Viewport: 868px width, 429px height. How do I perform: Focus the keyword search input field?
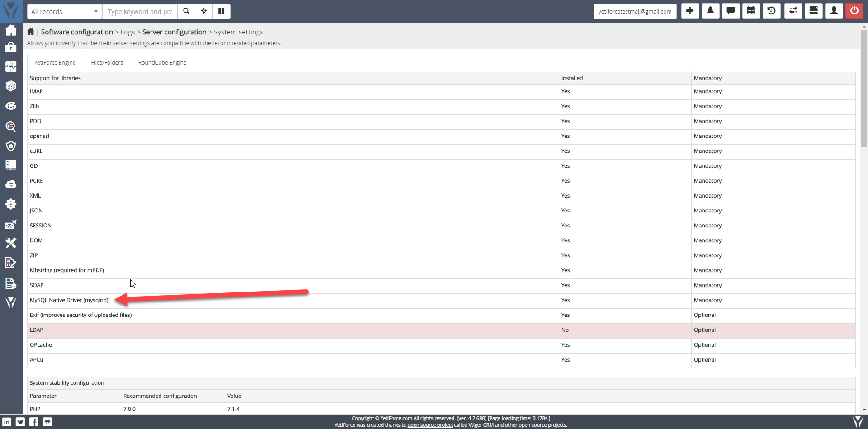click(140, 11)
